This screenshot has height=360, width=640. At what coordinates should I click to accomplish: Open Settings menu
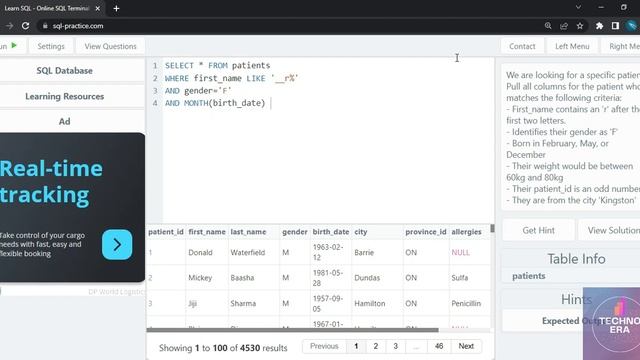coord(51,46)
